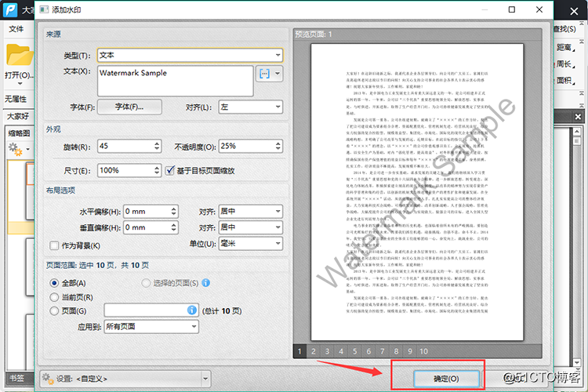
Task: Select the 选择的页面(S) radio button
Action: 146,283
